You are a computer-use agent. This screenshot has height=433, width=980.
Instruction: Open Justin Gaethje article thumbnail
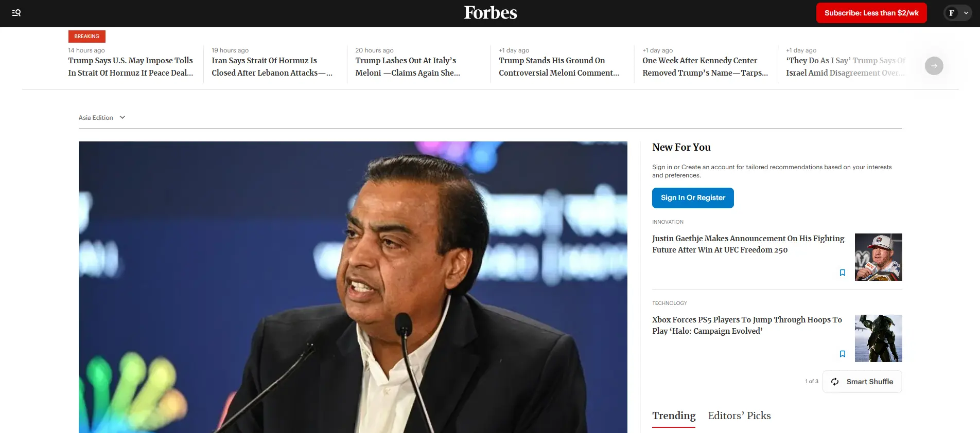coord(878,257)
